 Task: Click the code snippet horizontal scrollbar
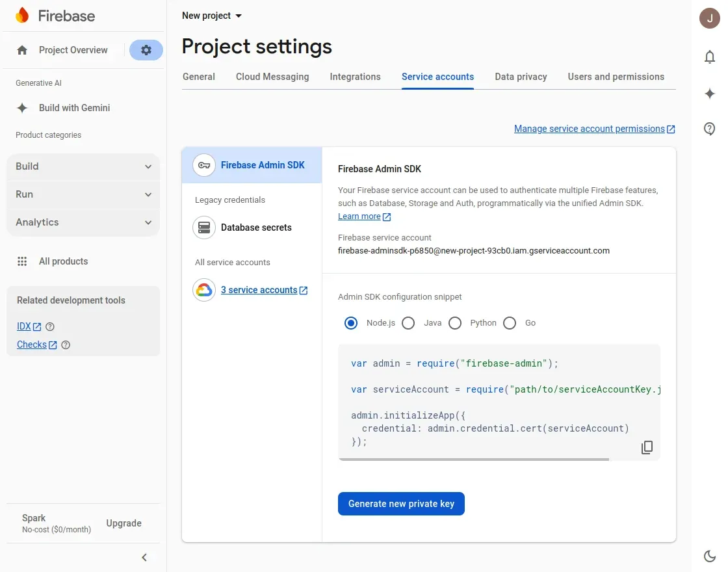coord(474,459)
